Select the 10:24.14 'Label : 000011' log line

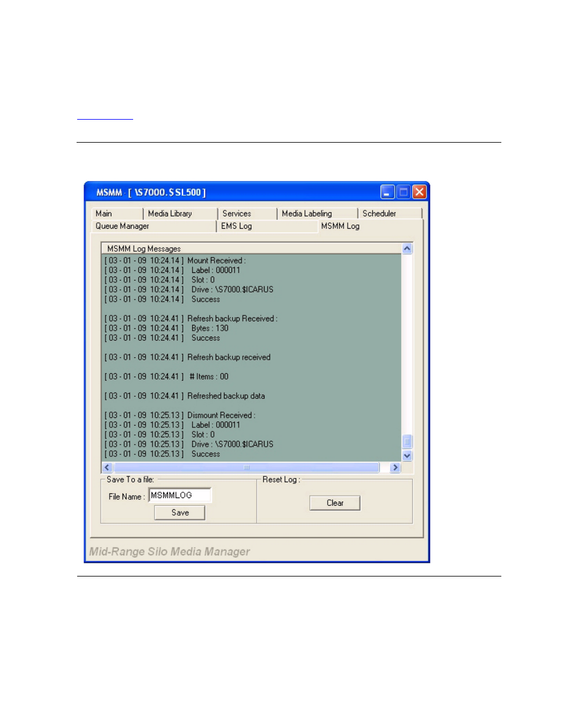click(172, 270)
